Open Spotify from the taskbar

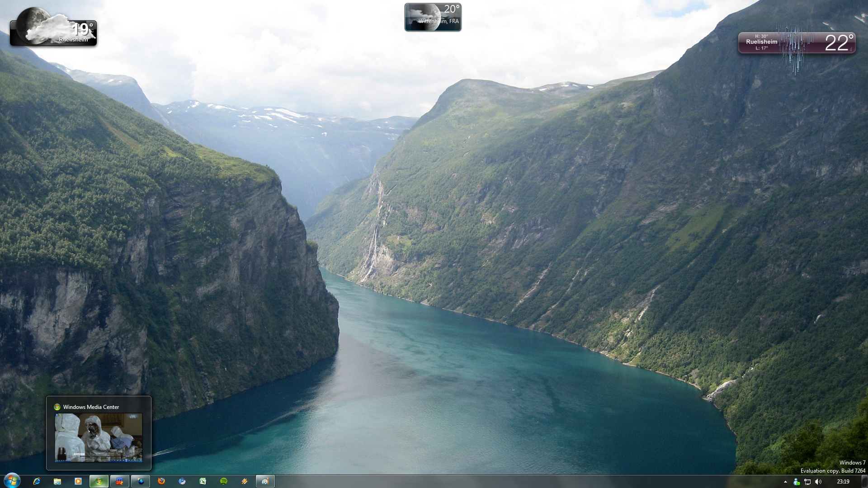[223, 481]
